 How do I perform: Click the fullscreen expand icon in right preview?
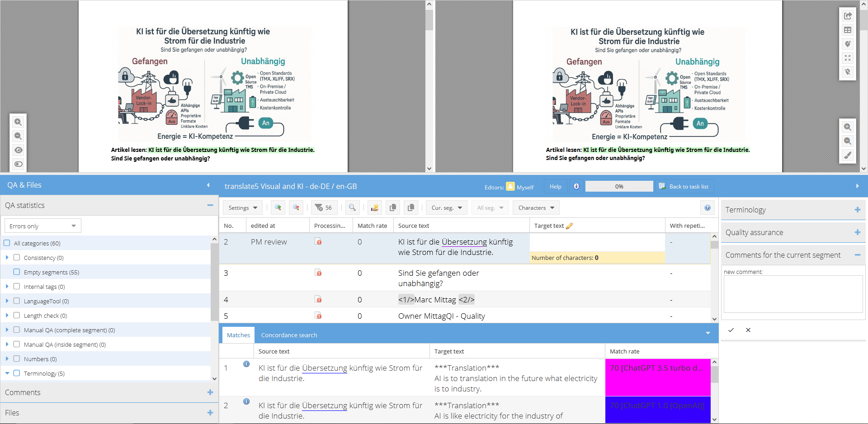pyautogui.click(x=848, y=58)
